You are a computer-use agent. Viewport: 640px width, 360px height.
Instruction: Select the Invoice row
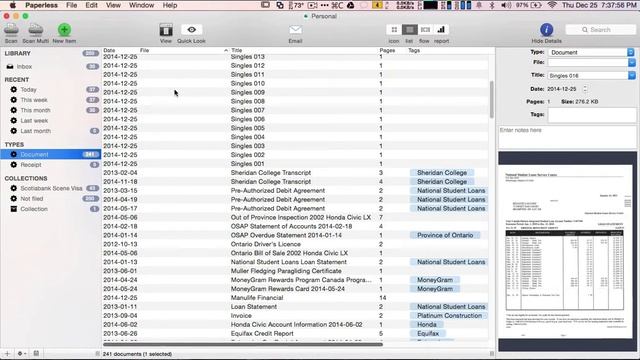pyautogui.click(x=295, y=316)
